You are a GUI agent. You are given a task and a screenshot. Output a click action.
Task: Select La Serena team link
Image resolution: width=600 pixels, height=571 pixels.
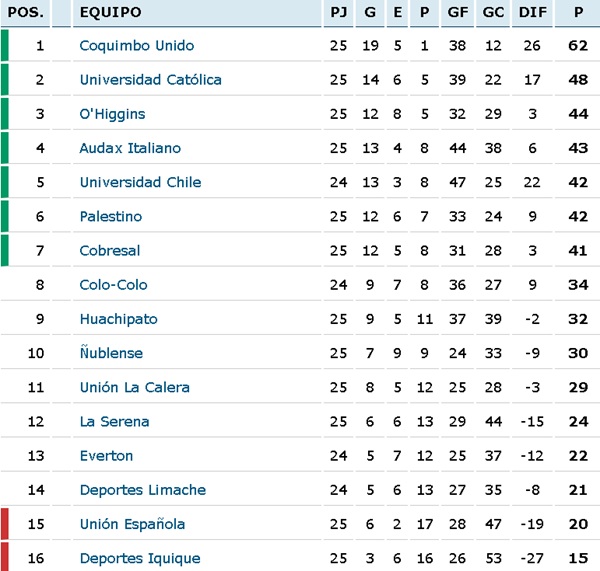[x=114, y=421]
